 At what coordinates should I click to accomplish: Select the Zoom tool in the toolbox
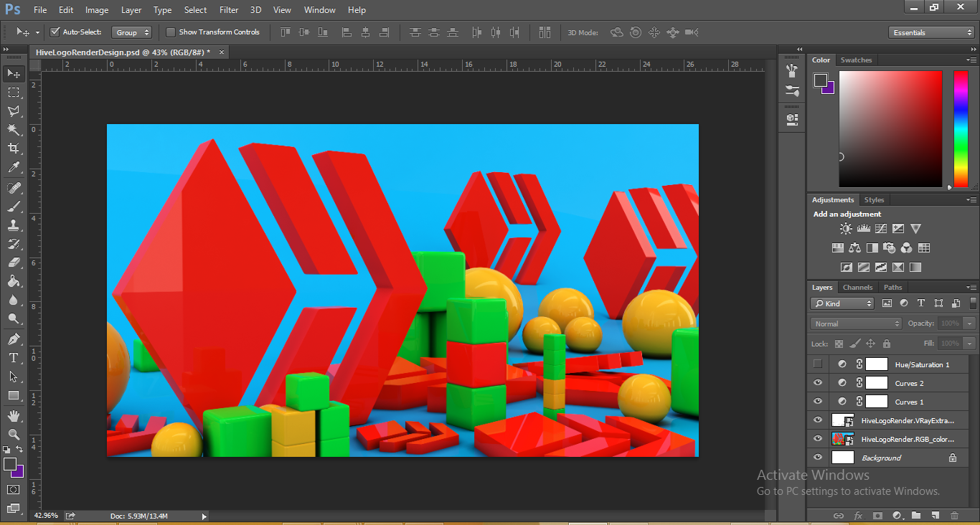pos(14,434)
